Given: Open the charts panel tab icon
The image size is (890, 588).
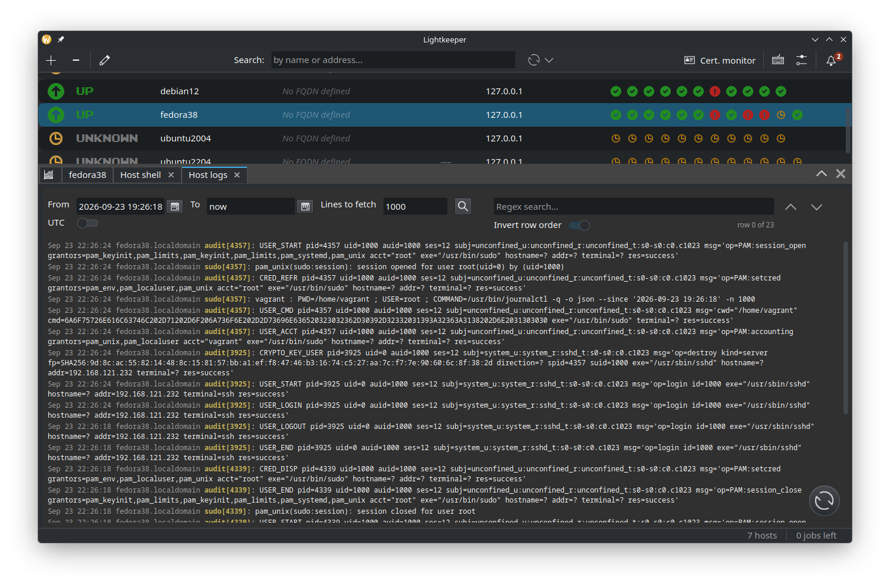Looking at the screenshot, I should tap(49, 175).
